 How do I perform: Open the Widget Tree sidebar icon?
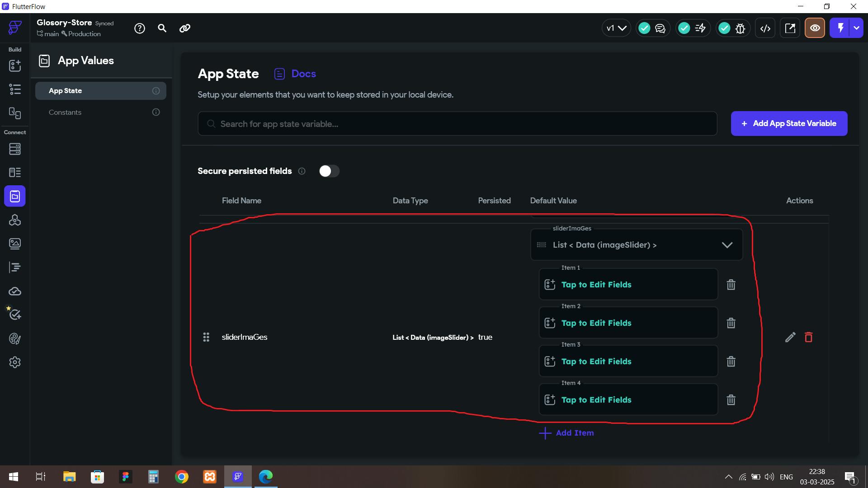pos(15,89)
